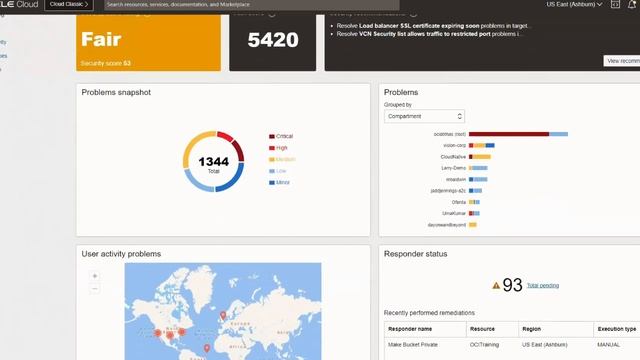The image size is (640, 360).
Task: Open the Cloud Shell icon in header
Action: click(x=615, y=4)
